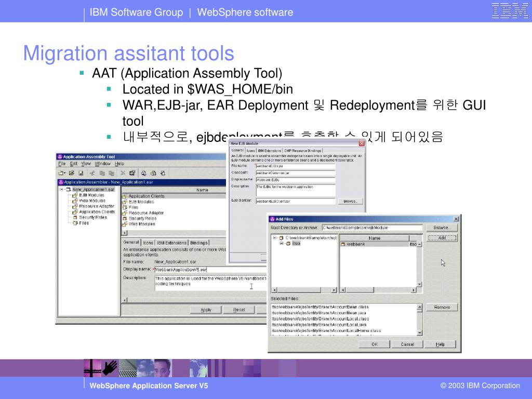Click the Reset button
Screen dimensions: 532x399
pyautogui.click(x=239, y=310)
